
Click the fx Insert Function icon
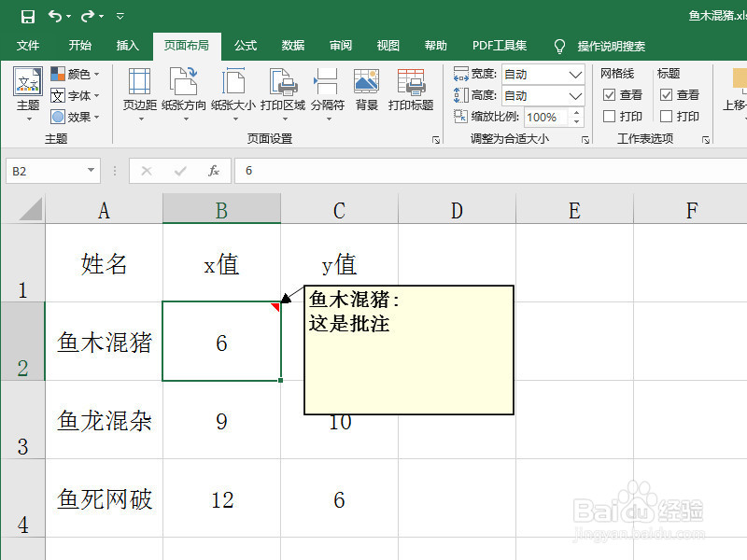[214, 171]
